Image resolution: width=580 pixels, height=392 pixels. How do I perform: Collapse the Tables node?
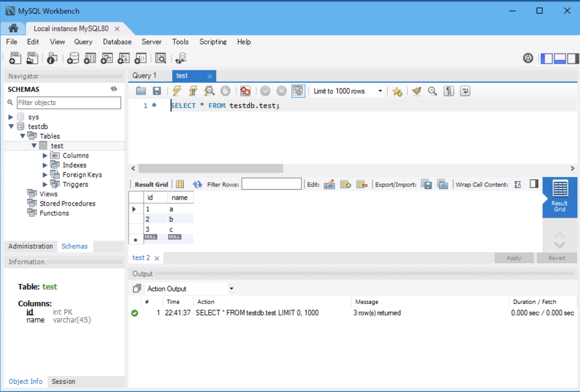click(x=22, y=136)
